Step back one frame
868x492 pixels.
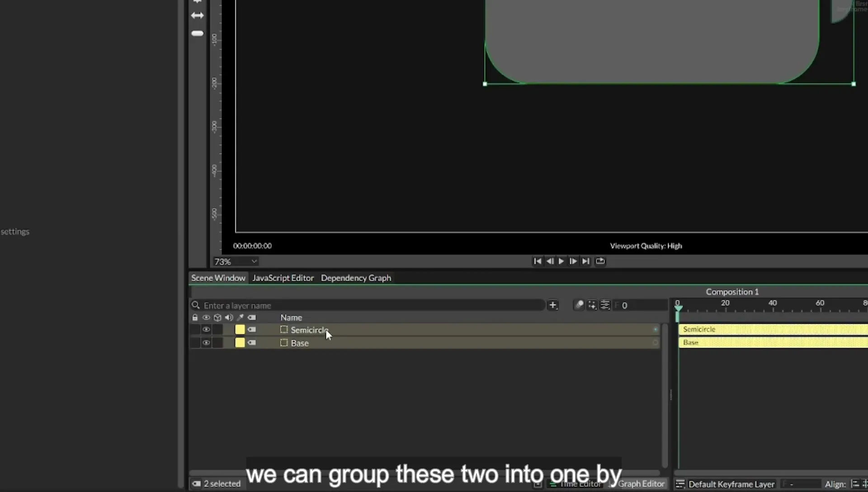[550, 261]
